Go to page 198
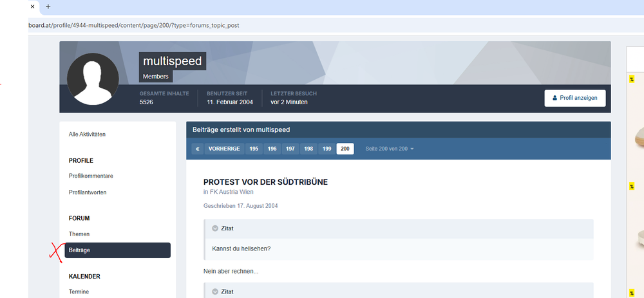Image resolution: width=644 pixels, height=298 pixels. tap(308, 149)
